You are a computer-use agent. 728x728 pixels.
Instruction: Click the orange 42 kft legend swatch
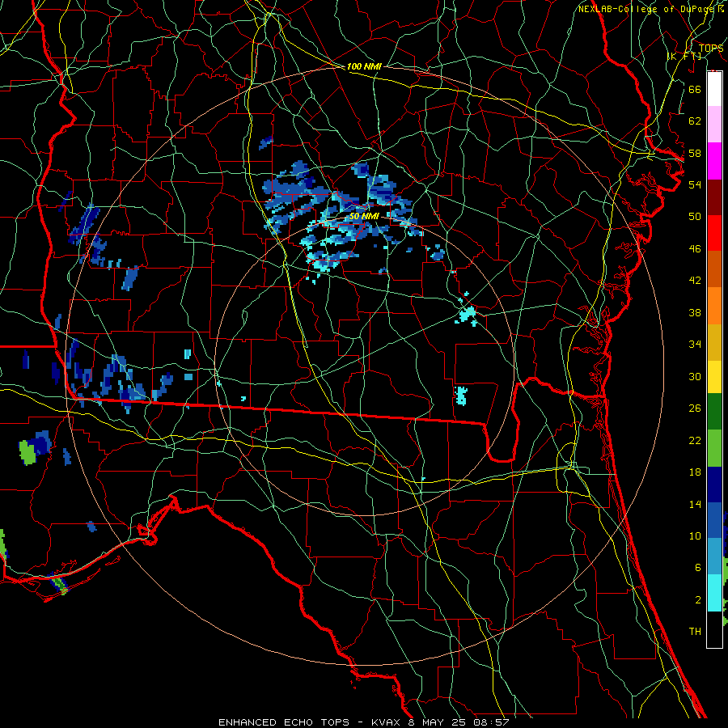714,306
